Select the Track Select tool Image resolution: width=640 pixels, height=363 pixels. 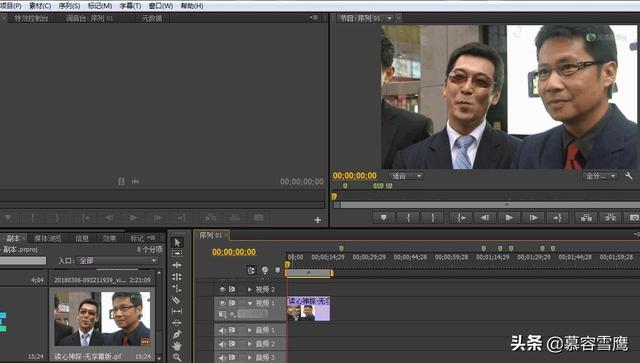[x=177, y=254]
